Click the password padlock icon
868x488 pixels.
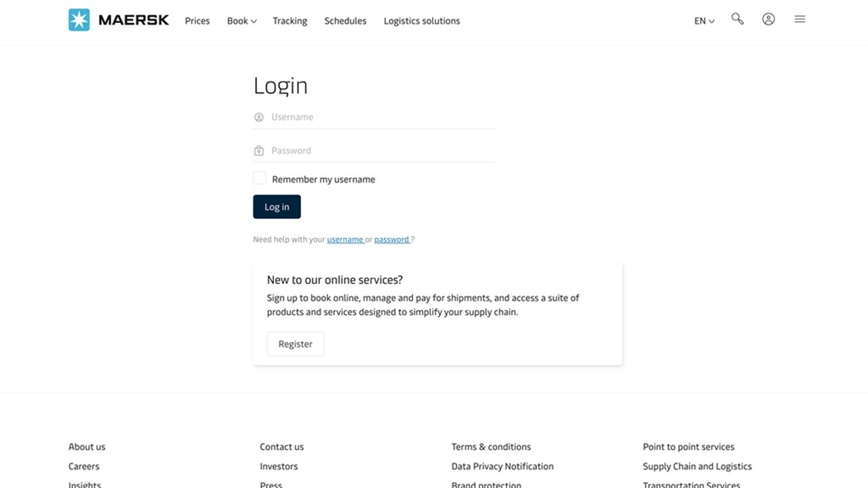coord(259,150)
